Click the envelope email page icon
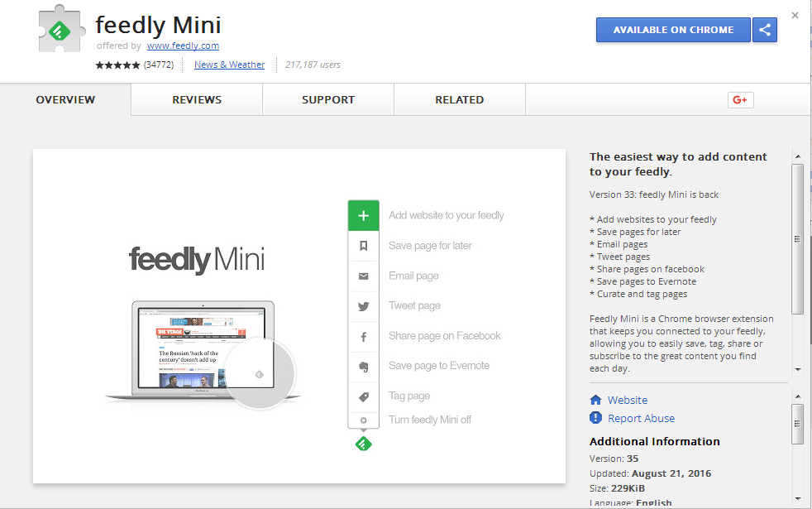 (363, 276)
